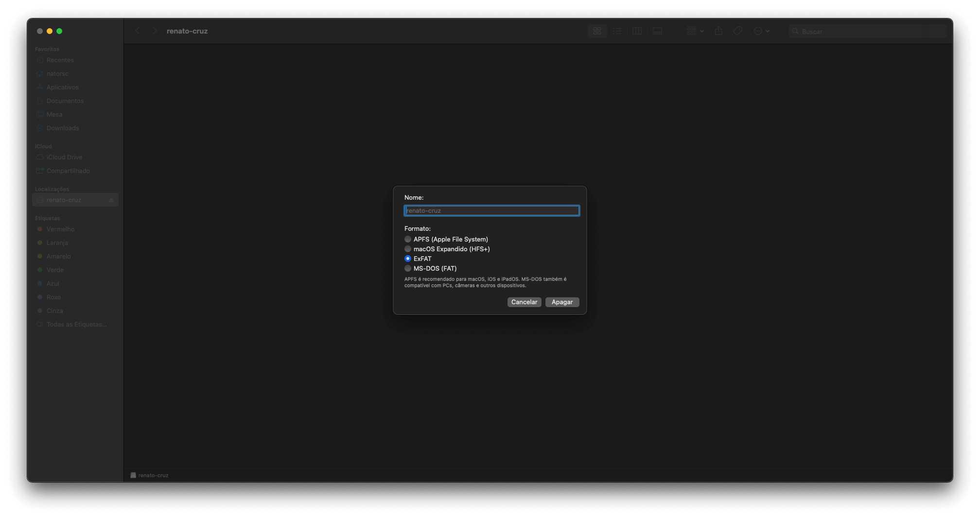Screen dimensions: 980x518
Task: Filter by the Amarelo tag
Action: (x=75, y=257)
